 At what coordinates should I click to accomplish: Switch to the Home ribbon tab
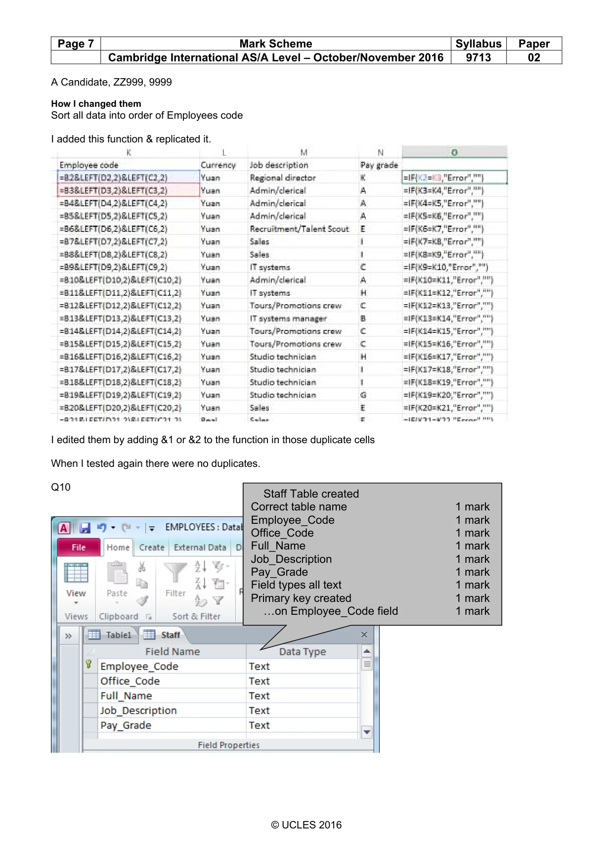(x=118, y=548)
